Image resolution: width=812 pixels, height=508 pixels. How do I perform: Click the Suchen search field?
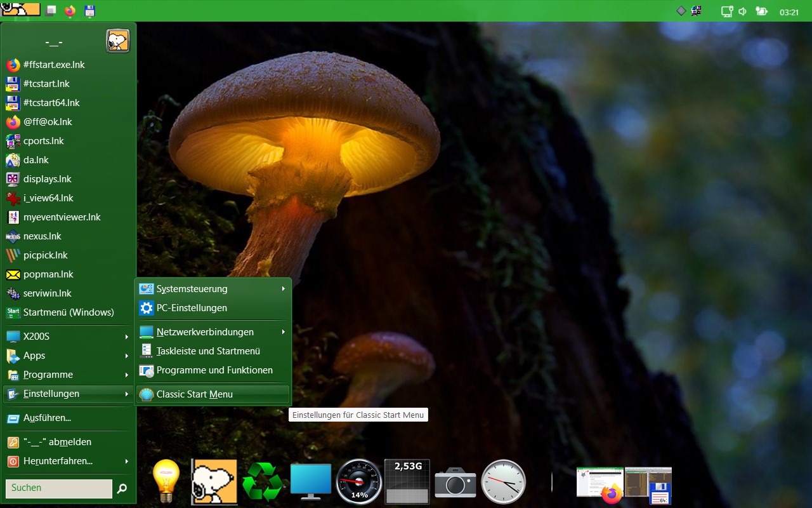tap(58, 488)
